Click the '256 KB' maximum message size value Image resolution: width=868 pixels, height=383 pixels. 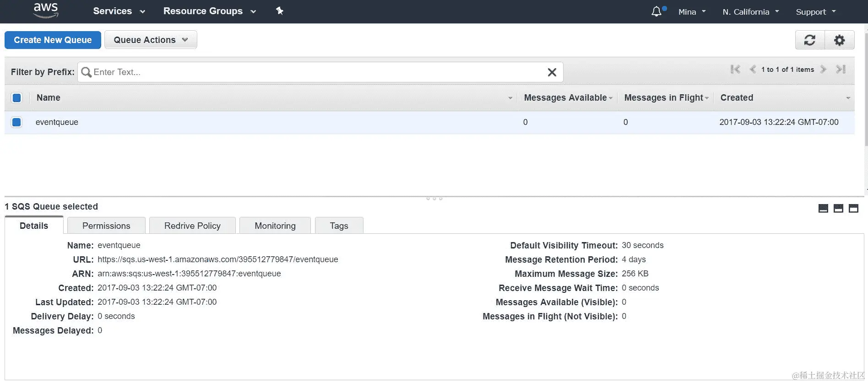[x=635, y=274]
